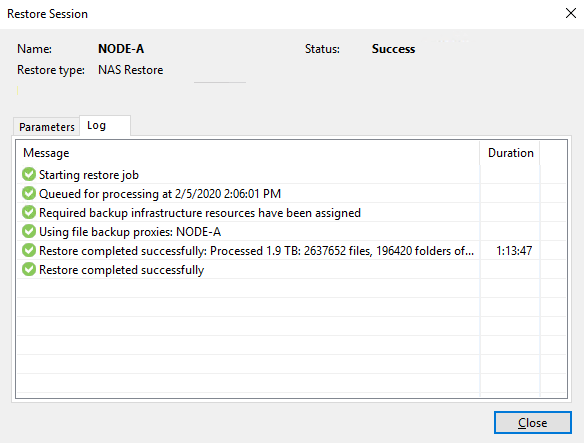Click check icon beside Using file backup proxies
Screen dimensions: 584x443
pos(29,231)
